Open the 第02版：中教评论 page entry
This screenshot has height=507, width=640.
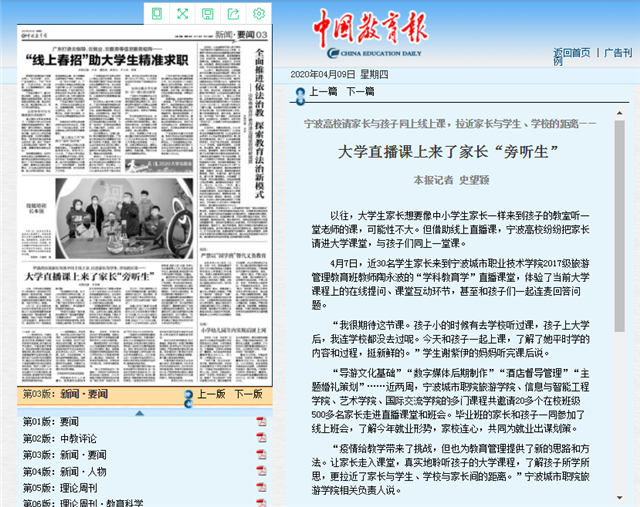60,438
